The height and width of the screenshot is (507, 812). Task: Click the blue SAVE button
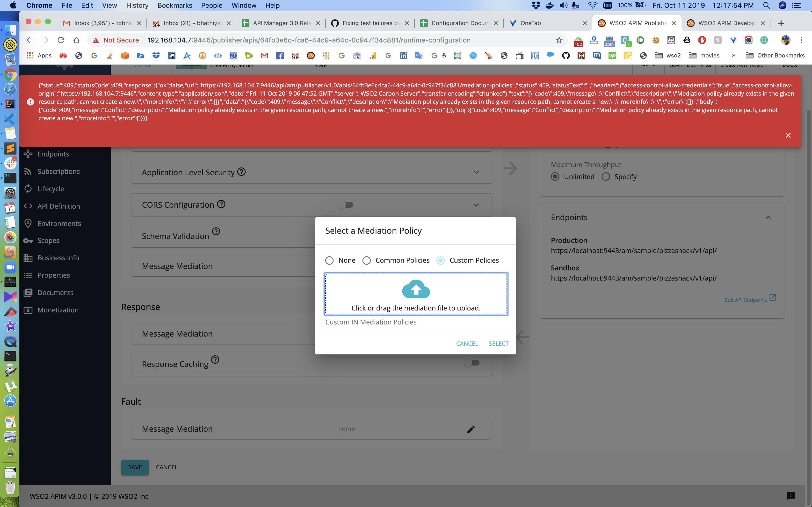pos(135,467)
